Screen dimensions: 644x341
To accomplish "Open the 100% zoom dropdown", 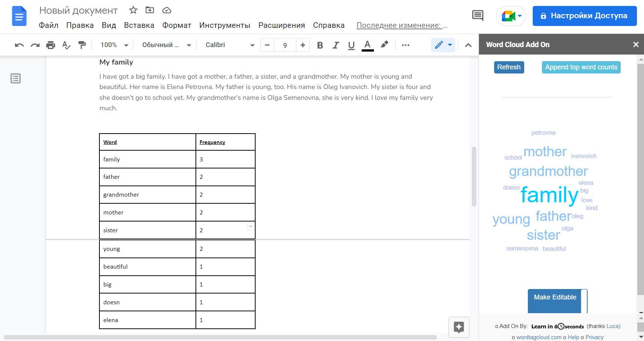I will click(x=114, y=45).
